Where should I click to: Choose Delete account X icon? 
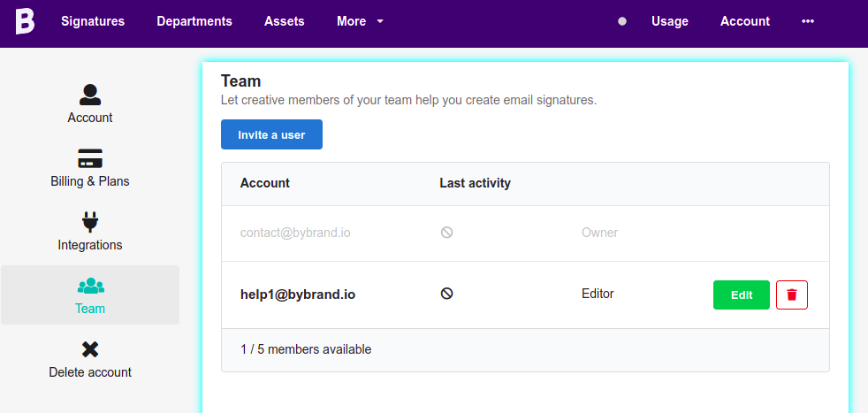[90, 349]
